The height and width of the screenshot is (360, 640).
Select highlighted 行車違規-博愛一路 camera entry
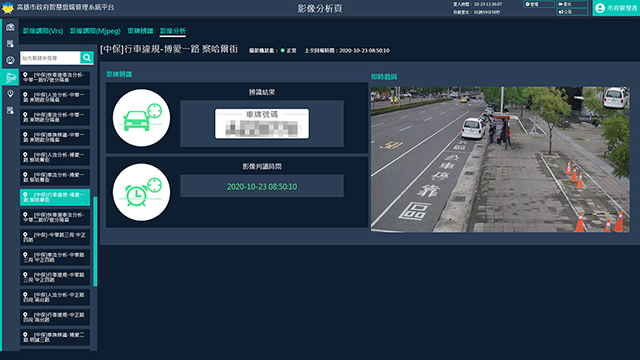coord(55,198)
